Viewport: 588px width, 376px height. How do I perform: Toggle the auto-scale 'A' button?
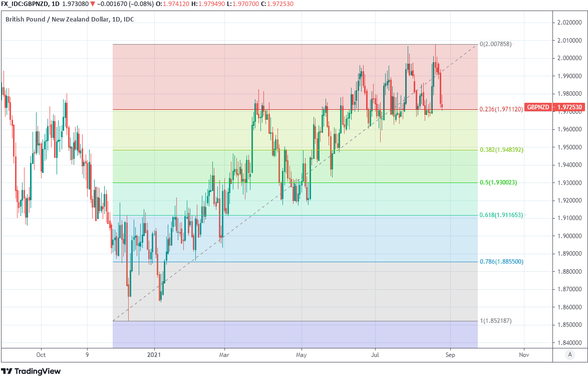click(x=569, y=355)
